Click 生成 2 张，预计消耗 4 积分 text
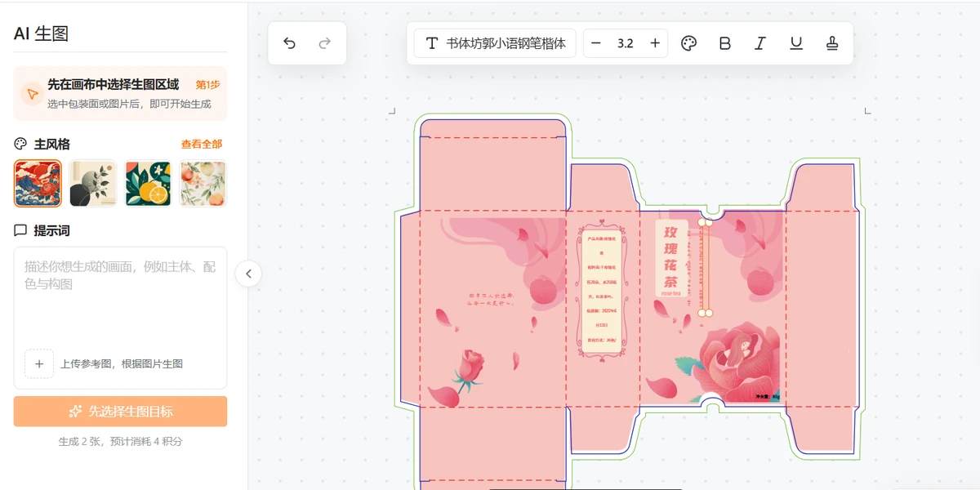The width and height of the screenshot is (980, 490). (120, 441)
